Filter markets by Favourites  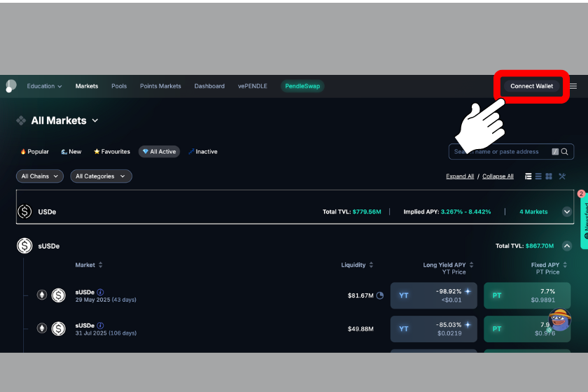point(112,151)
